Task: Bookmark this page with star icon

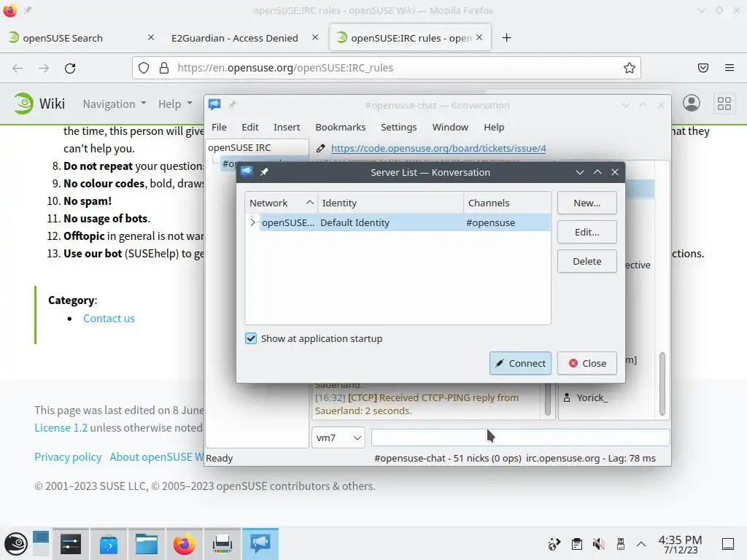Action: coord(629,68)
